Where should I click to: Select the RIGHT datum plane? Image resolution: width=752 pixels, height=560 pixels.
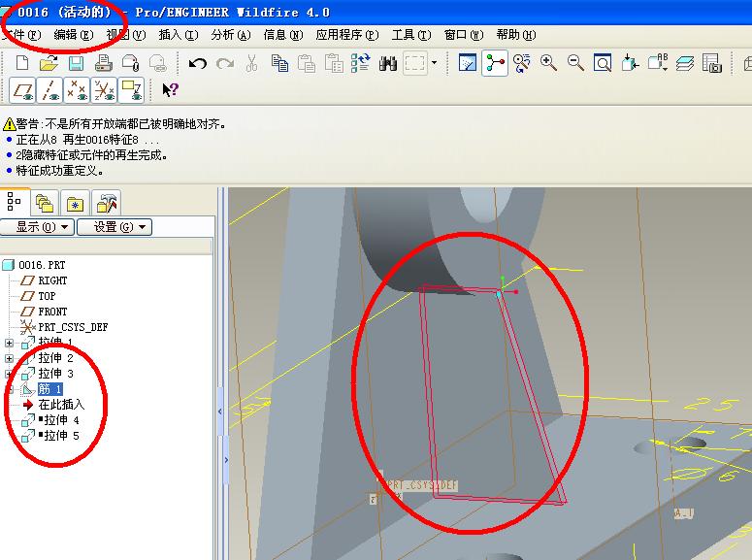(52, 280)
